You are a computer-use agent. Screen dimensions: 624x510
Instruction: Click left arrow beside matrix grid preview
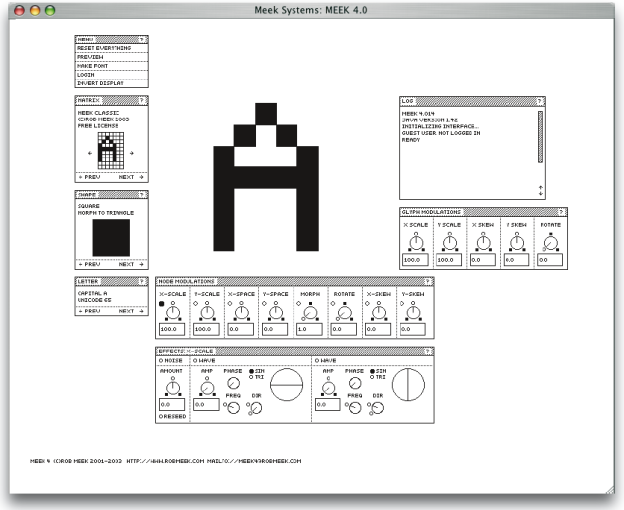click(x=90, y=153)
